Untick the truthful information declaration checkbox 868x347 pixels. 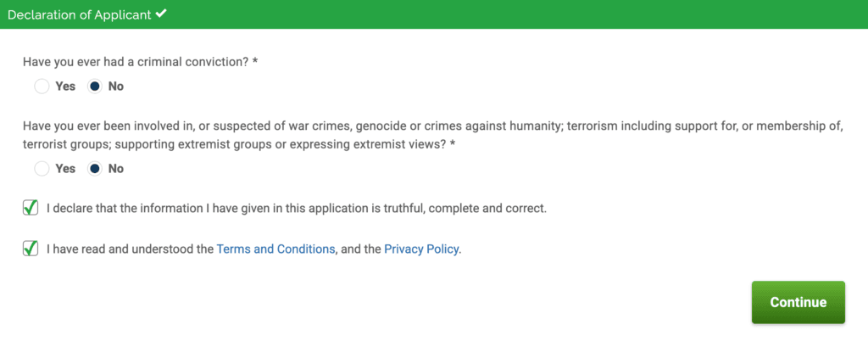(31, 208)
